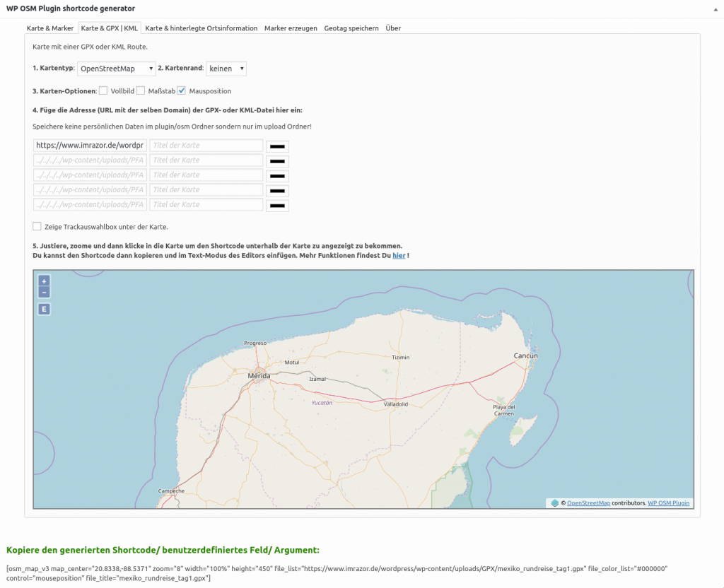Collapse the shortcode generator panel

tap(715, 8)
